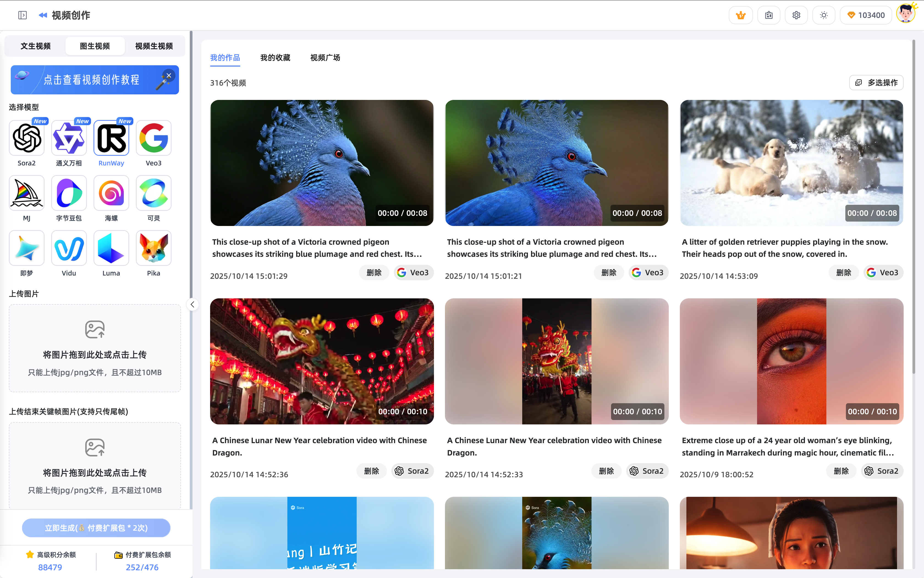Switch to the 视频生视频 tab
Image resolution: width=924 pixels, height=578 pixels.
[x=154, y=46]
